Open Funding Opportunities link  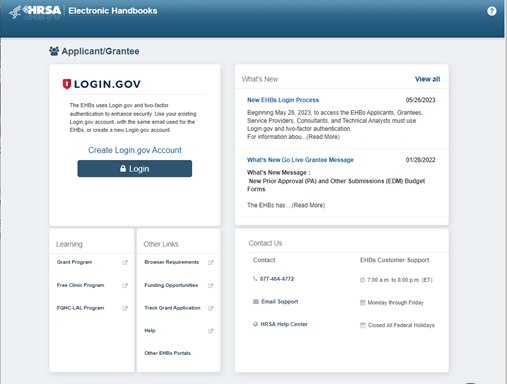tap(171, 285)
